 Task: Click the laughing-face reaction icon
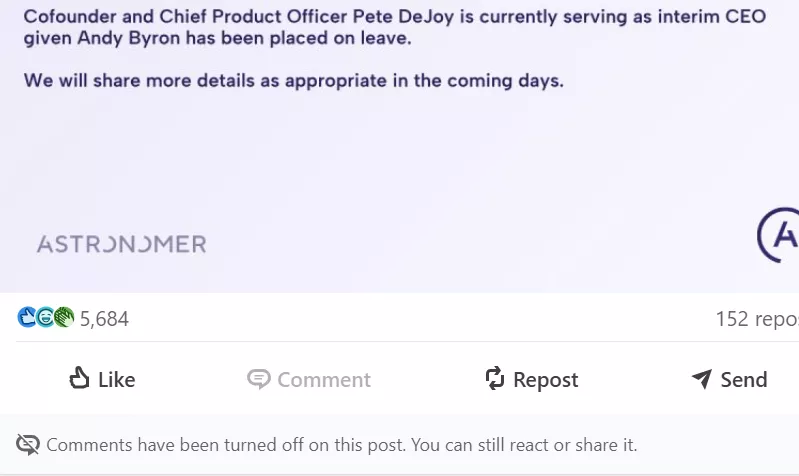pos(46,318)
